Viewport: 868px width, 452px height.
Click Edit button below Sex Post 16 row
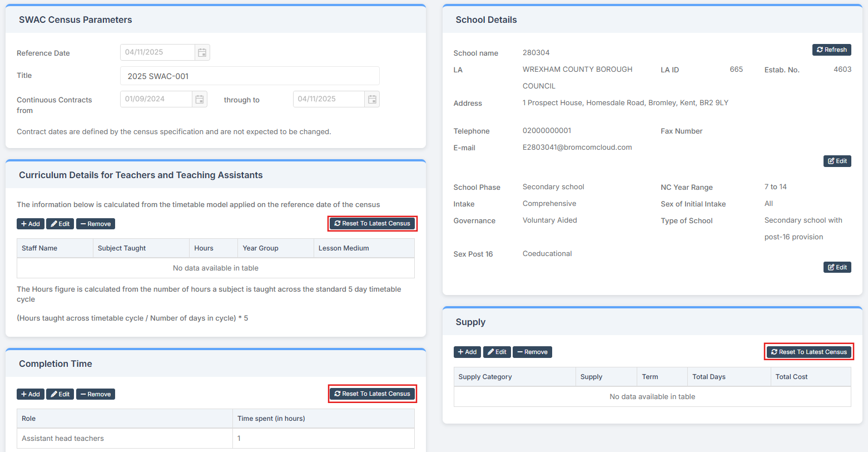click(837, 267)
